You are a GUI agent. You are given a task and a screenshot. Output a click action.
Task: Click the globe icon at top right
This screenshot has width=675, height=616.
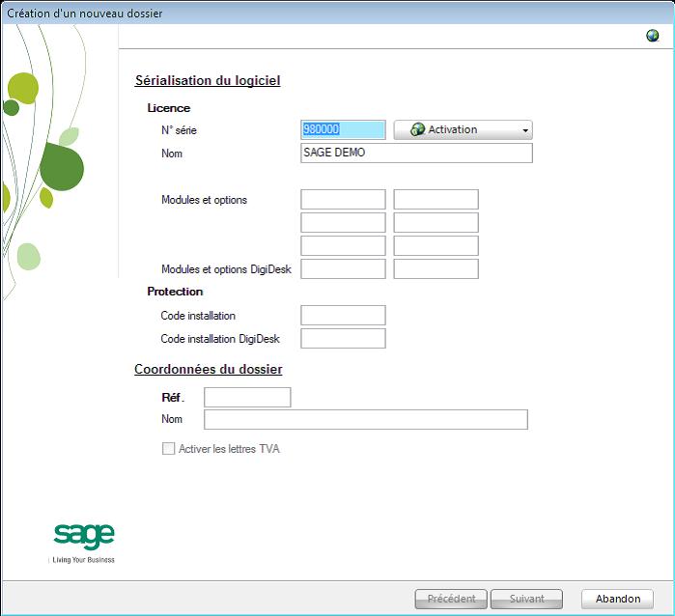[x=652, y=36]
